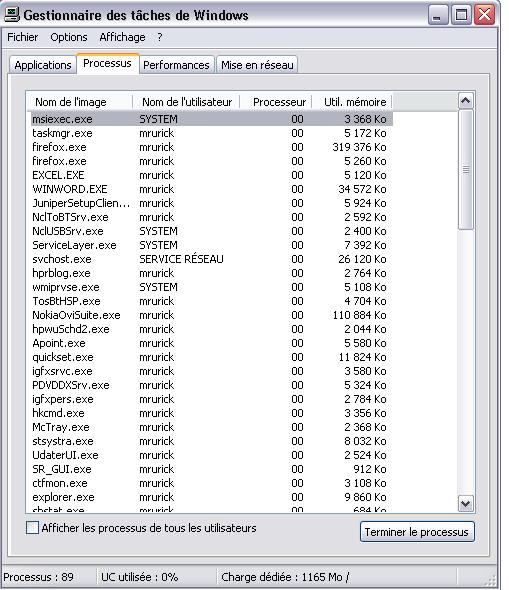Click the Task Manager title bar icon

[x=11, y=15]
